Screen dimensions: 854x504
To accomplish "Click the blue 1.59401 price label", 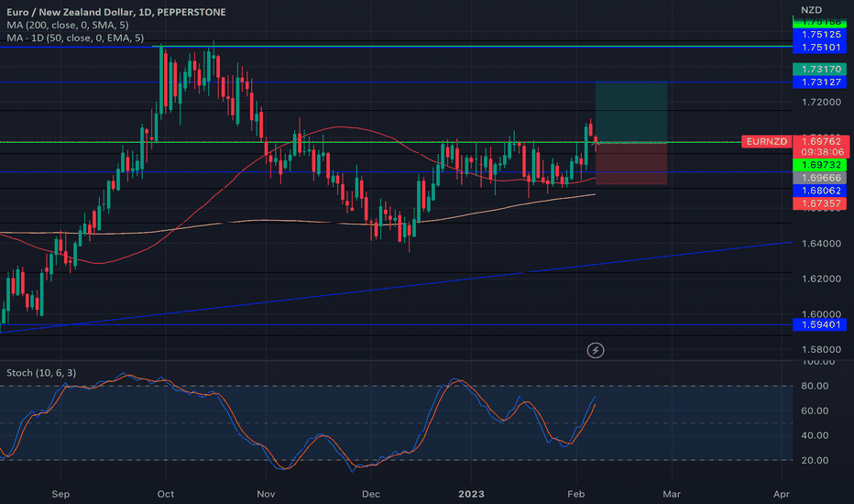I will click(x=820, y=324).
